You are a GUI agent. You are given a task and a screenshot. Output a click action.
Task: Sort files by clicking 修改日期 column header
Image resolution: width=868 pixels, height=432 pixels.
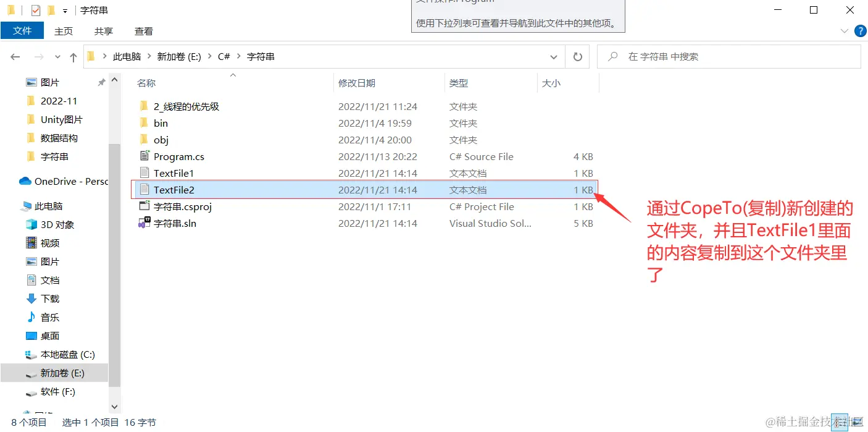pos(358,82)
